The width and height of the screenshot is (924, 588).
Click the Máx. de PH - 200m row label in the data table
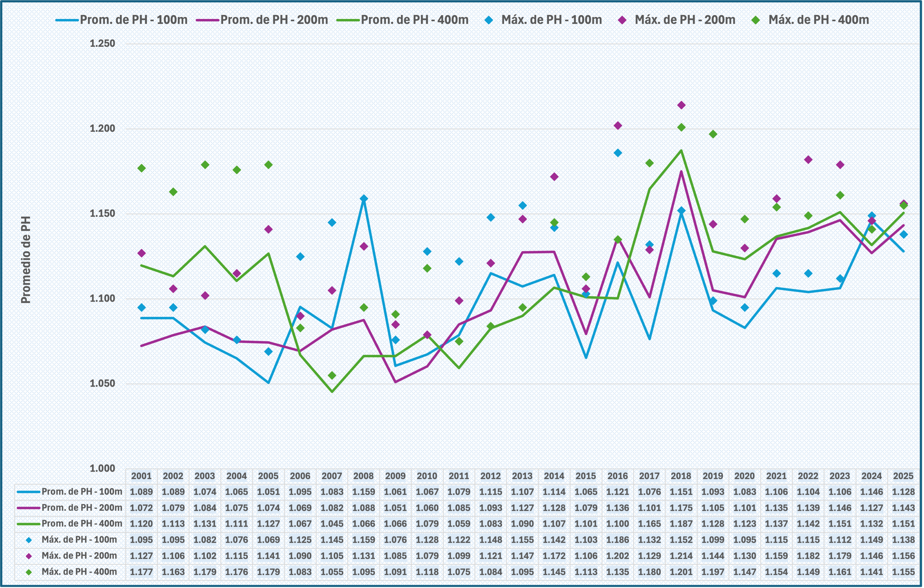[79, 556]
